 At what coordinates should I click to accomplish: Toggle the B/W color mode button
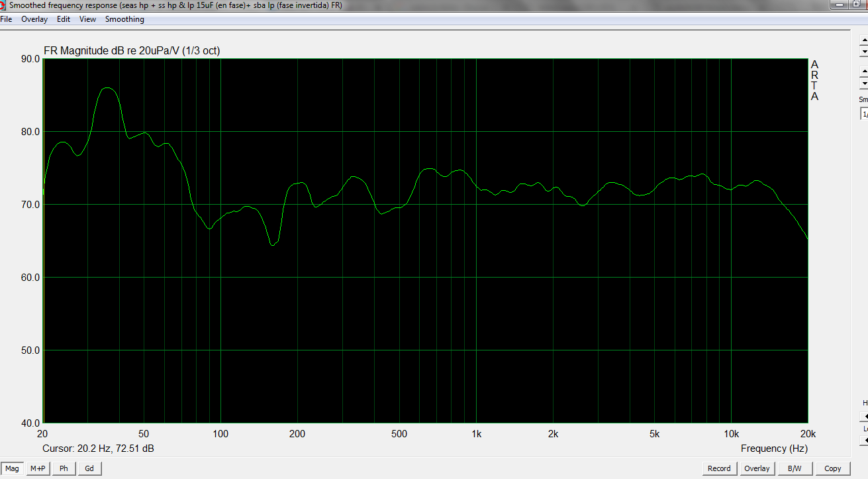(x=795, y=468)
